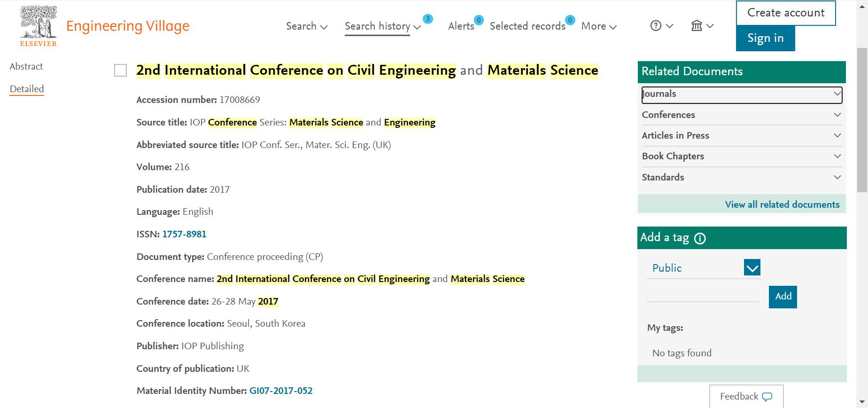Expand the Conferences related documents section
Screen dimensions: 868x408
tap(742, 115)
